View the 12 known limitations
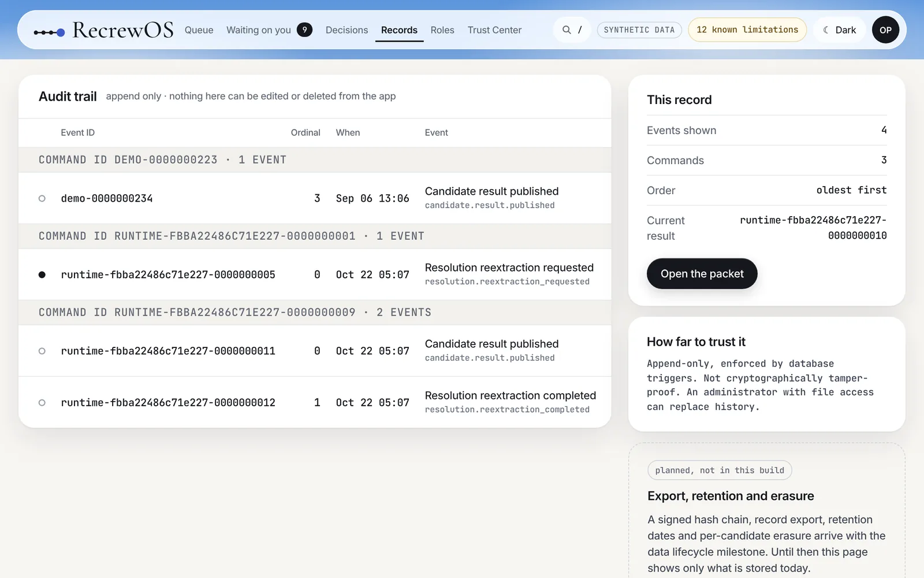 click(747, 29)
